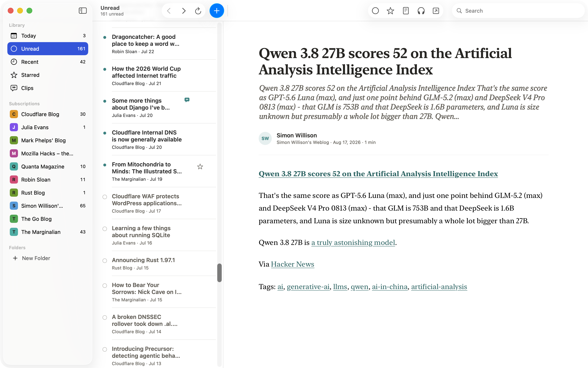
Task: Click the llms tag
Action: click(x=340, y=287)
